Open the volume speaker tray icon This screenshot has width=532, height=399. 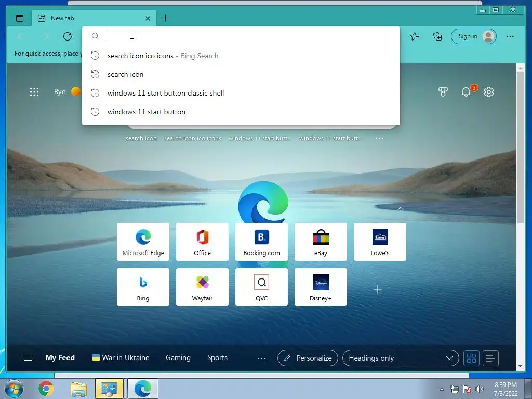(x=479, y=389)
